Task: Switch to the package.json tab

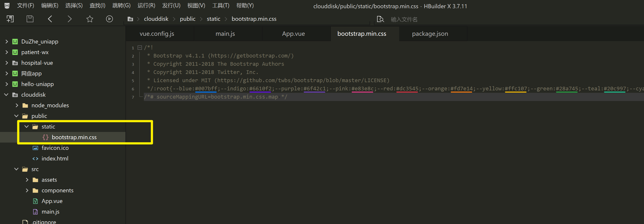Action: pyautogui.click(x=430, y=33)
